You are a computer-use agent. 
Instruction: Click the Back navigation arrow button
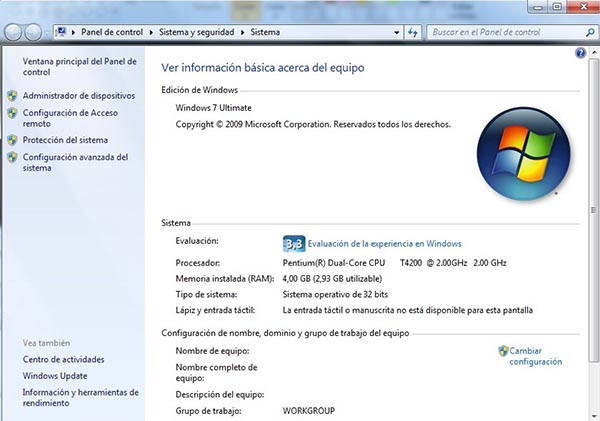pos(13,33)
